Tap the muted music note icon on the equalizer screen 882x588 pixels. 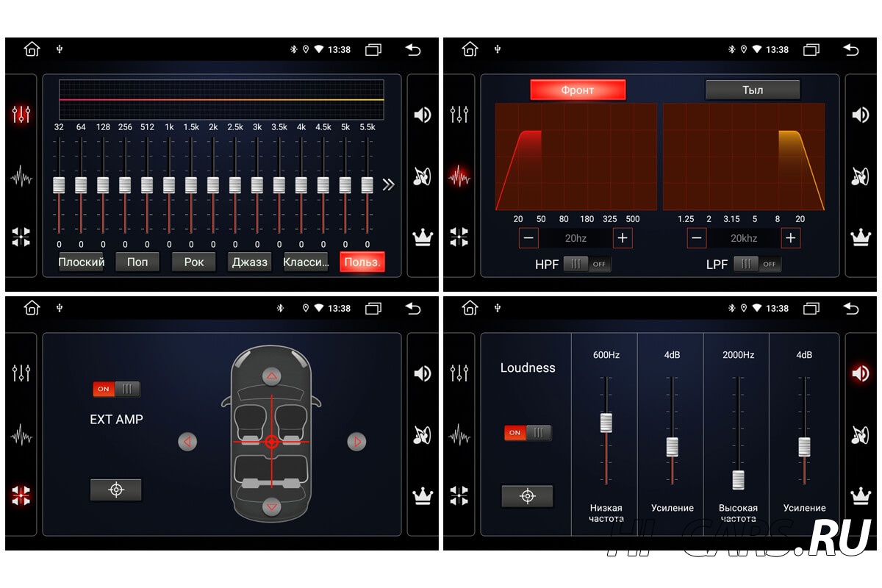click(422, 176)
